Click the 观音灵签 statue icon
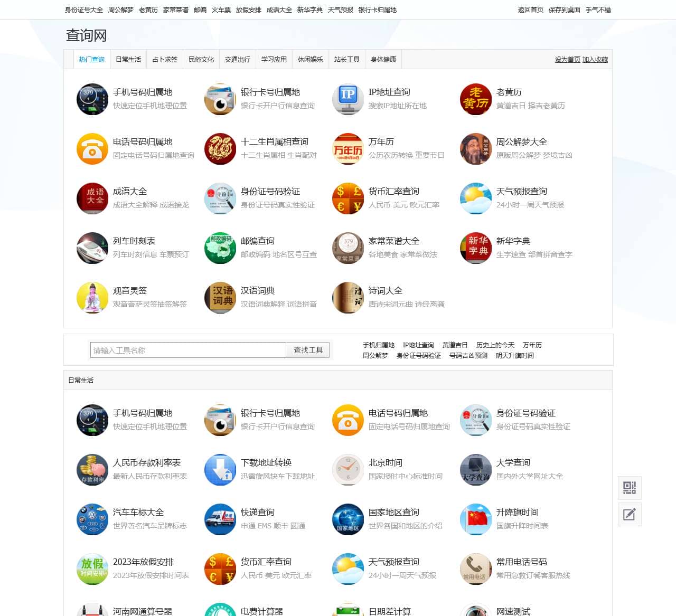The image size is (676, 616). point(92,298)
